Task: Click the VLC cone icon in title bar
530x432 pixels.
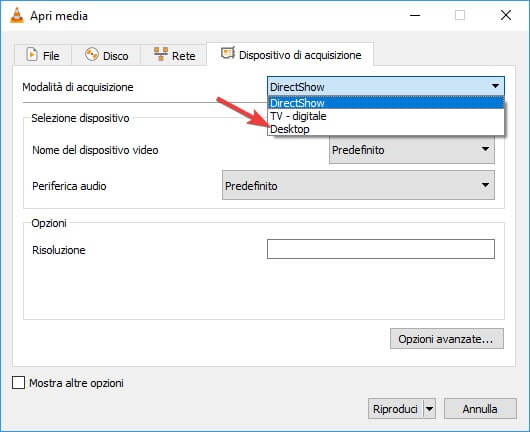Action: (17, 15)
